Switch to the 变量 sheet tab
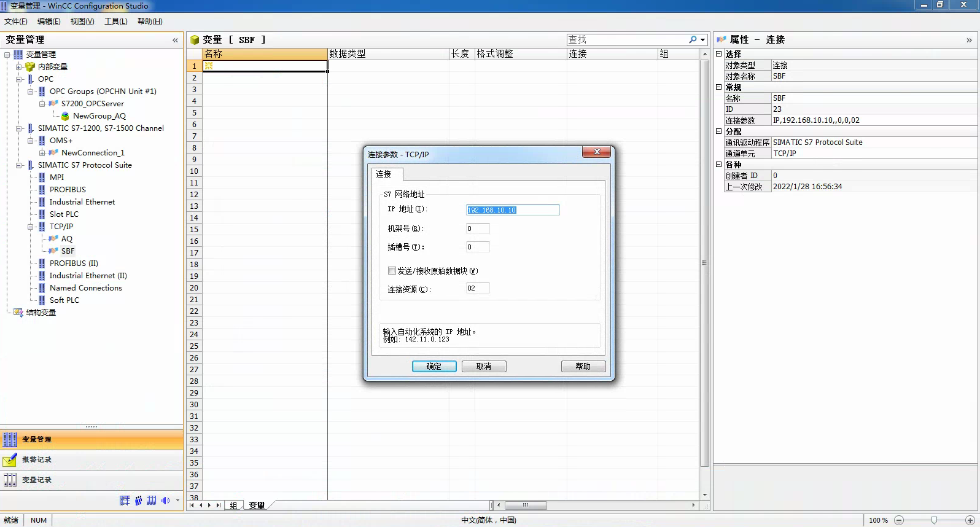The height and width of the screenshot is (527, 980). [x=257, y=506]
